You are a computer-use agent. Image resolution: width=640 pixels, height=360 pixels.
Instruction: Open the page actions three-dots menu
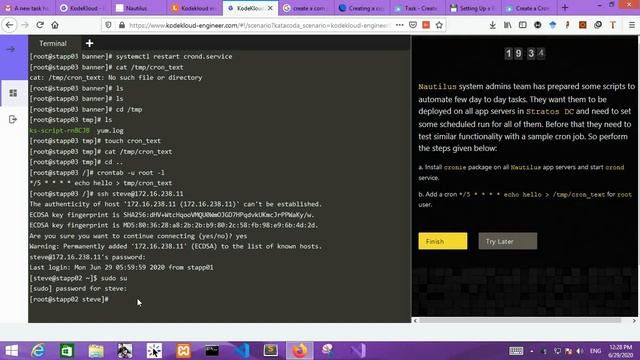[400, 25]
